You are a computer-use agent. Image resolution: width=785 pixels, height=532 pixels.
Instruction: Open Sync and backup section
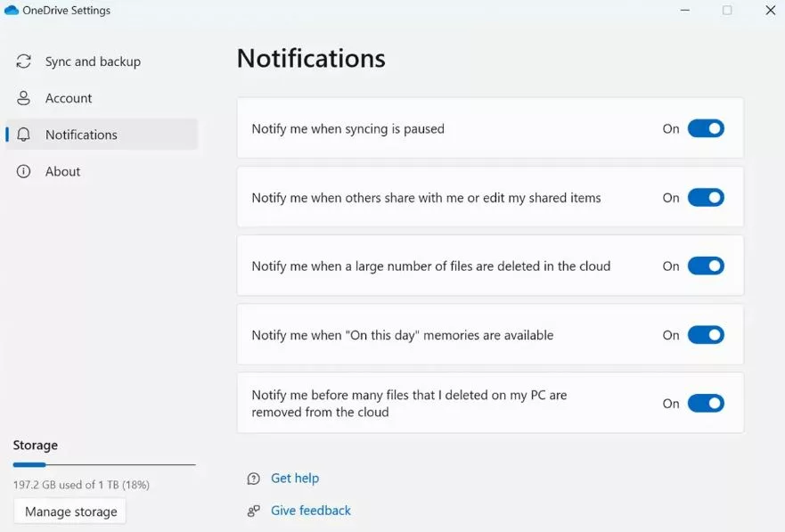[102, 61]
